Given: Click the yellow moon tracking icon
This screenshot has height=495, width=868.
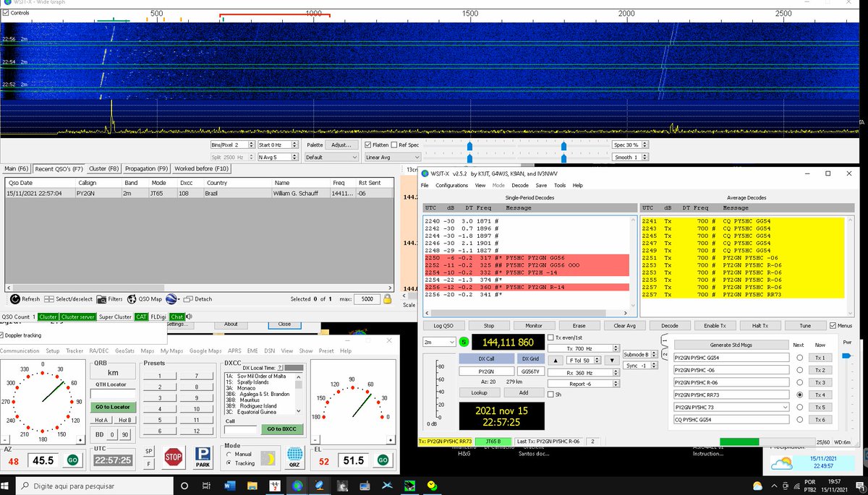Looking at the screenshot, I should 268,458.
